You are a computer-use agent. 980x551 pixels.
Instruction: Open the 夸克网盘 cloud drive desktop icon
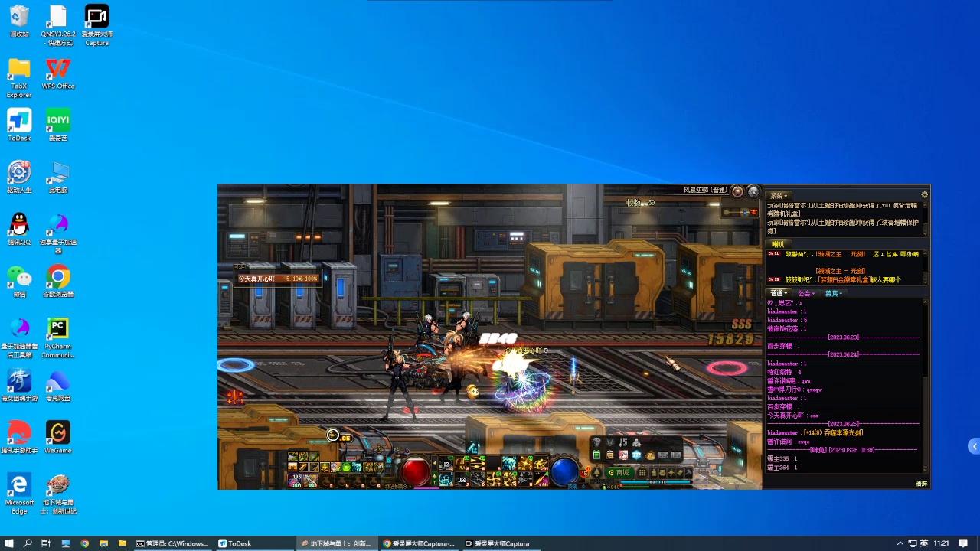pyautogui.click(x=58, y=386)
